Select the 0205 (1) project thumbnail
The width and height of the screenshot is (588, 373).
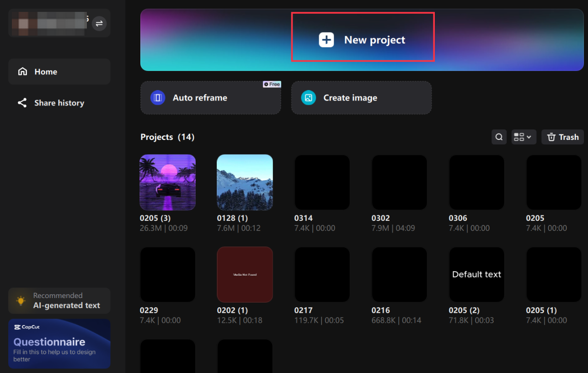554,275
